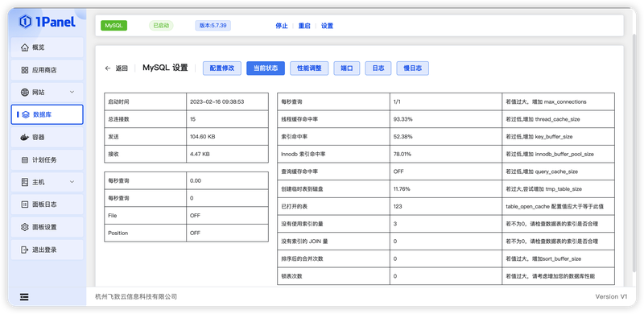Screen dimensions: 644x314
Task: Select the 容器 menu item
Action: [x=47, y=137]
